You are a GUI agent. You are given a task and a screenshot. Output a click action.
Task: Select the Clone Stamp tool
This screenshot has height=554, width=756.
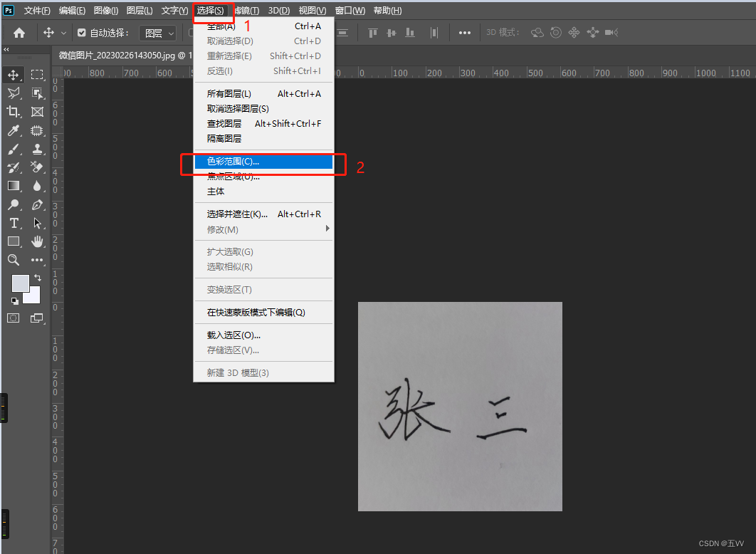point(37,149)
